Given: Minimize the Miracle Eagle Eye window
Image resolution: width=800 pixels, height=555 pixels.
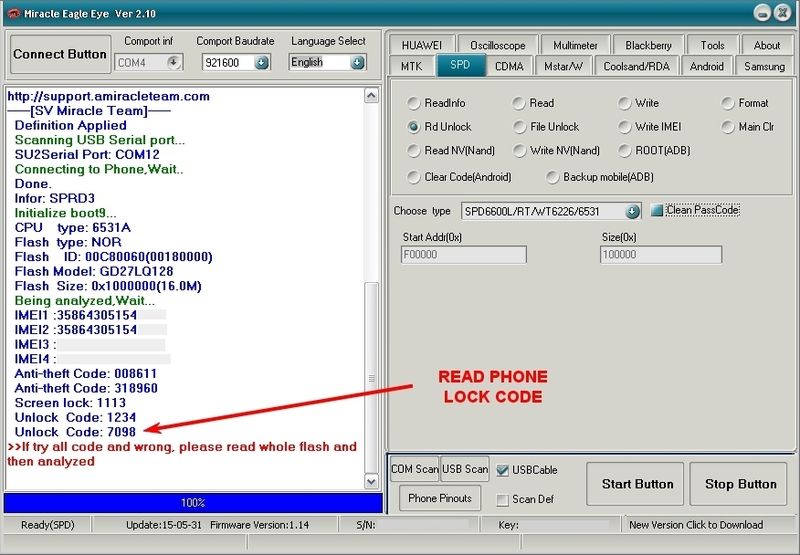Looking at the screenshot, I should point(762,13).
